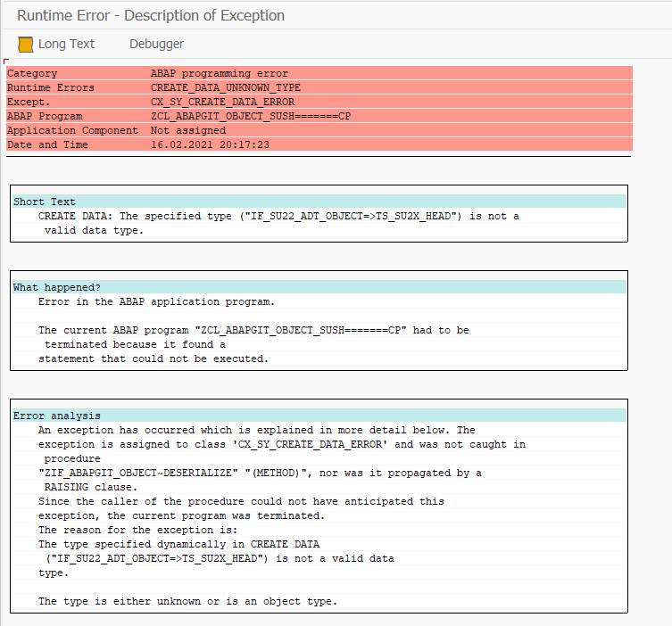Image resolution: width=672 pixels, height=626 pixels.
Task: Click 'Since the caller of the procedure' line
Action: click(241, 501)
